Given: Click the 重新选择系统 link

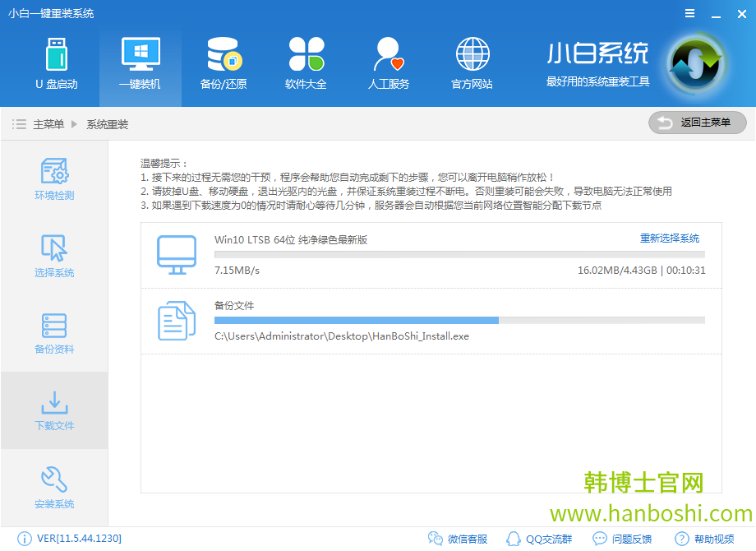Looking at the screenshot, I should point(671,237).
